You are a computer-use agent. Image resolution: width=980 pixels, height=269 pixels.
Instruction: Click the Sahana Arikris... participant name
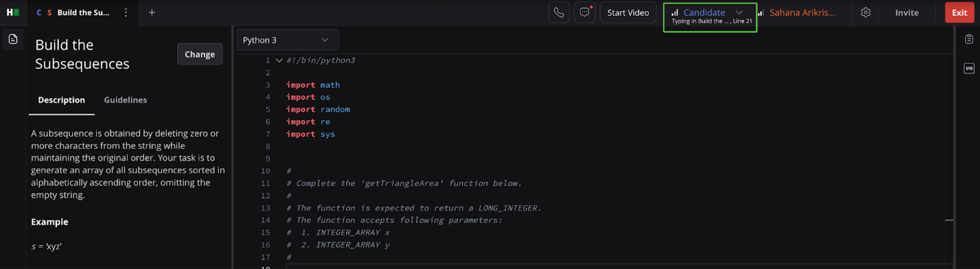pos(802,13)
